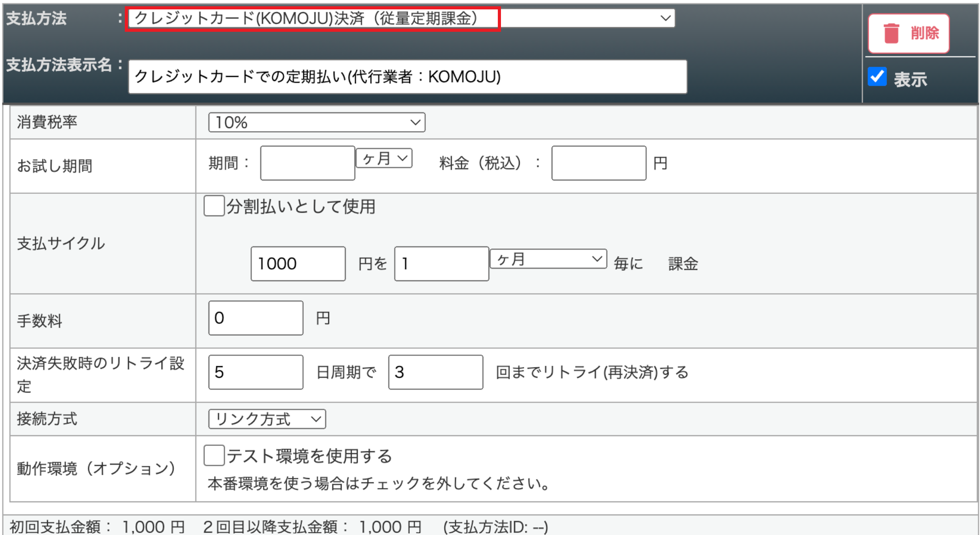Check テスト環境を使用する option
The width and height of the screenshot is (980, 535).
[x=214, y=456]
